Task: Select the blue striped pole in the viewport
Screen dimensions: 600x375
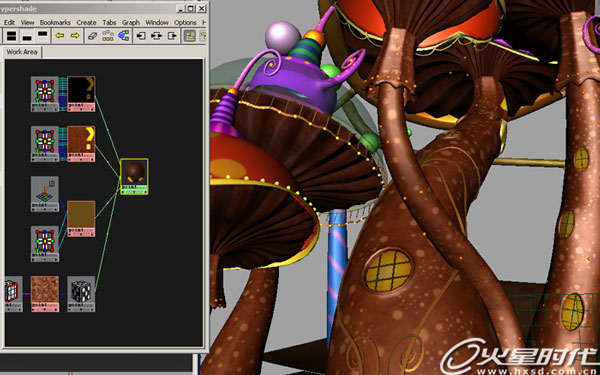Action: coord(338,277)
